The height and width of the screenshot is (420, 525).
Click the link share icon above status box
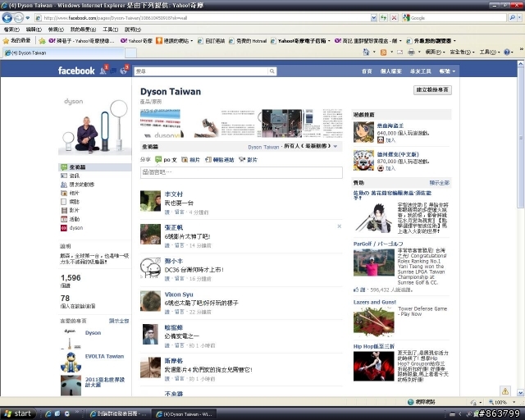(x=208, y=160)
